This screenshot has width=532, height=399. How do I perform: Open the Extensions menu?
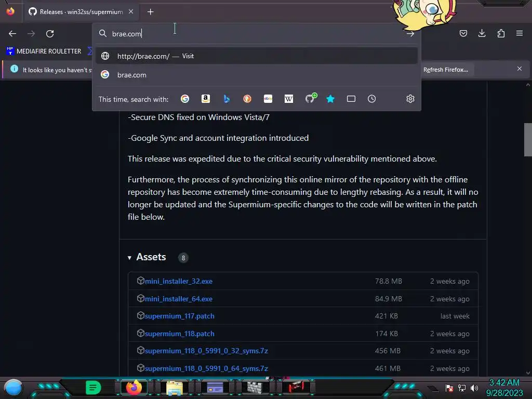[501, 33]
